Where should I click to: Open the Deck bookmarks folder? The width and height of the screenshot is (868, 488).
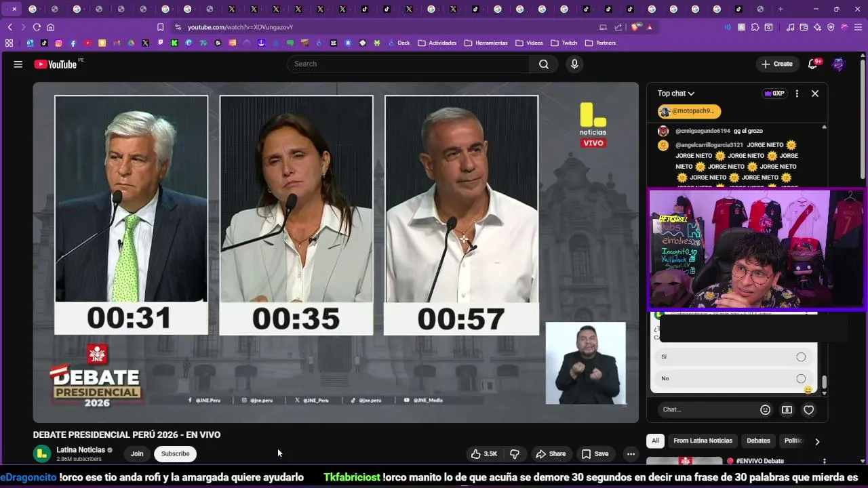[x=399, y=43]
